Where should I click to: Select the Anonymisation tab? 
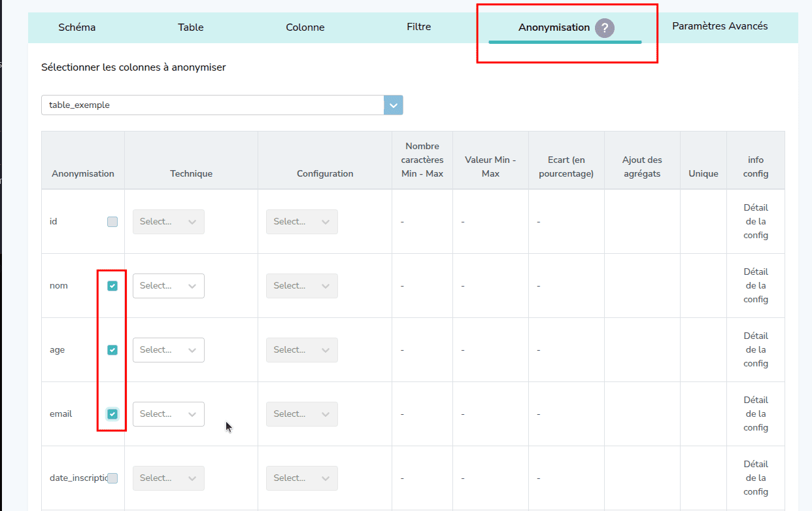pyautogui.click(x=554, y=27)
